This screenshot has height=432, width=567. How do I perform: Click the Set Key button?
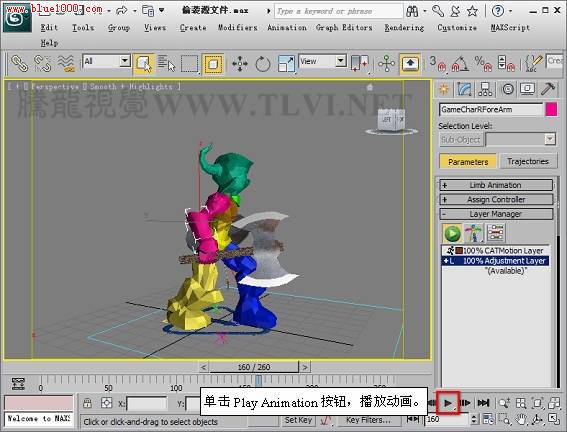tap(298, 420)
